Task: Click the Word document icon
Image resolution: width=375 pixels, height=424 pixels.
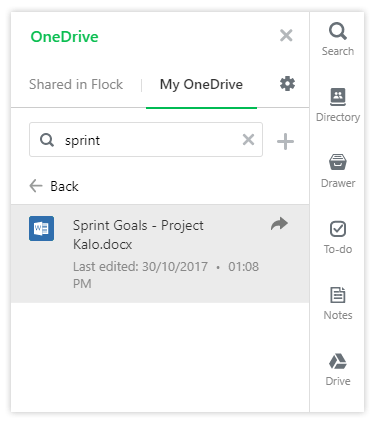Action: click(x=41, y=228)
